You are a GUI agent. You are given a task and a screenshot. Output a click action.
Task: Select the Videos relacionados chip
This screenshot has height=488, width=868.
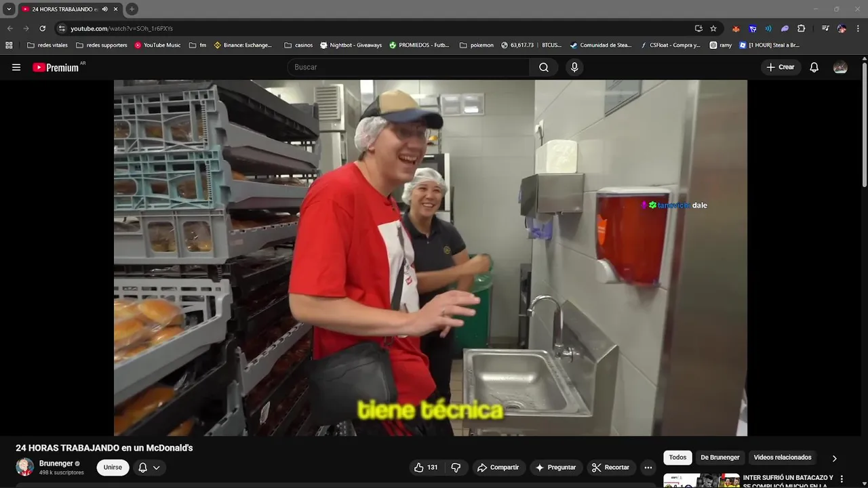pyautogui.click(x=783, y=457)
